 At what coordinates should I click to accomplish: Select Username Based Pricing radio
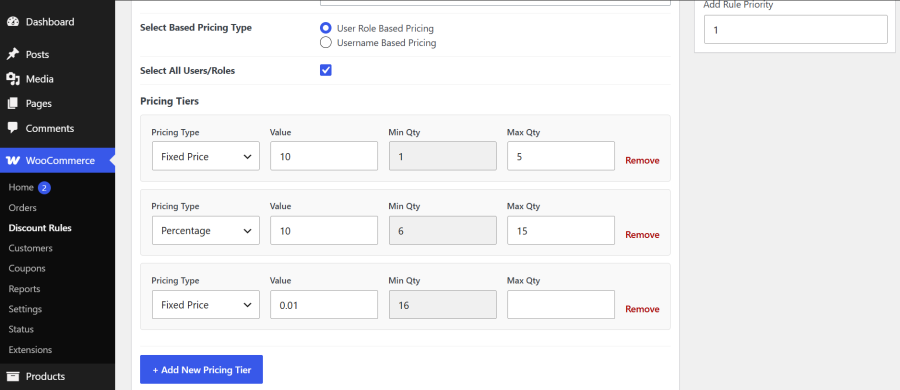[325, 43]
